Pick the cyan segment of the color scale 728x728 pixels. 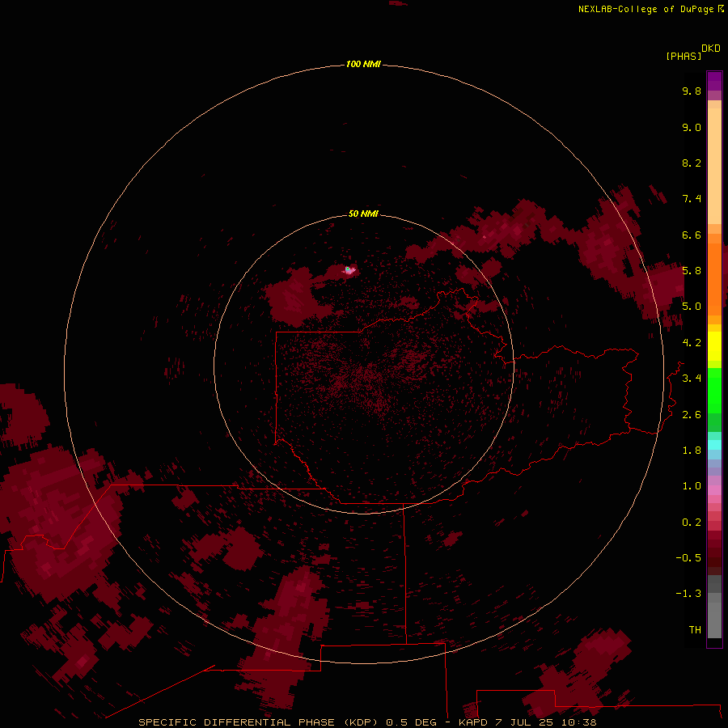coord(714,445)
